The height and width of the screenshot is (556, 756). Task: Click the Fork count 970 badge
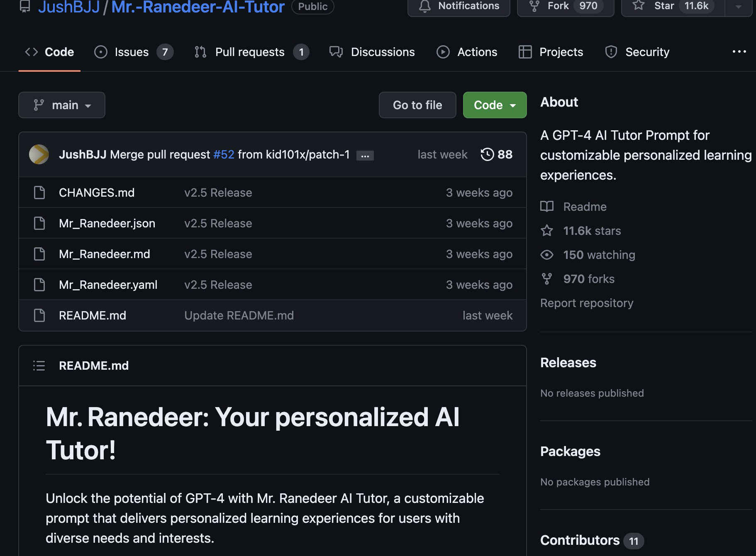(x=588, y=6)
